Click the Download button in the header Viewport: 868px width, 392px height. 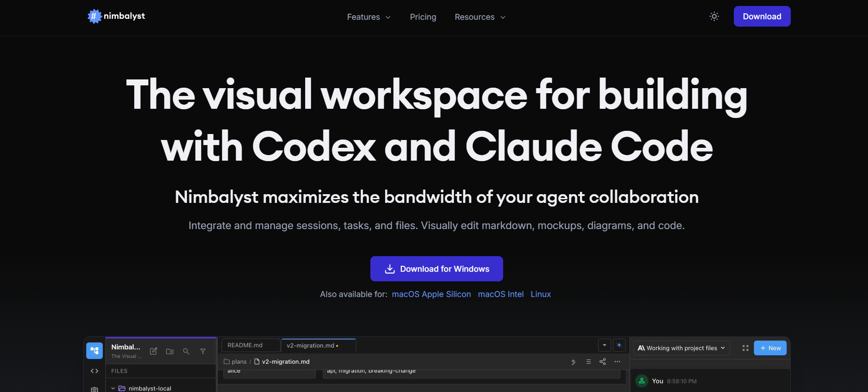point(762,17)
